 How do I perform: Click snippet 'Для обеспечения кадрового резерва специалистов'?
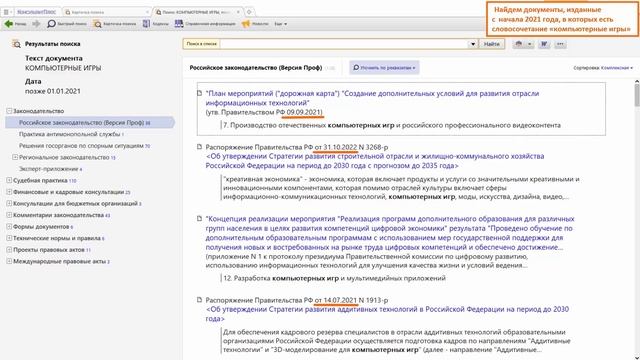pyautogui.click(x=397, y=341)
